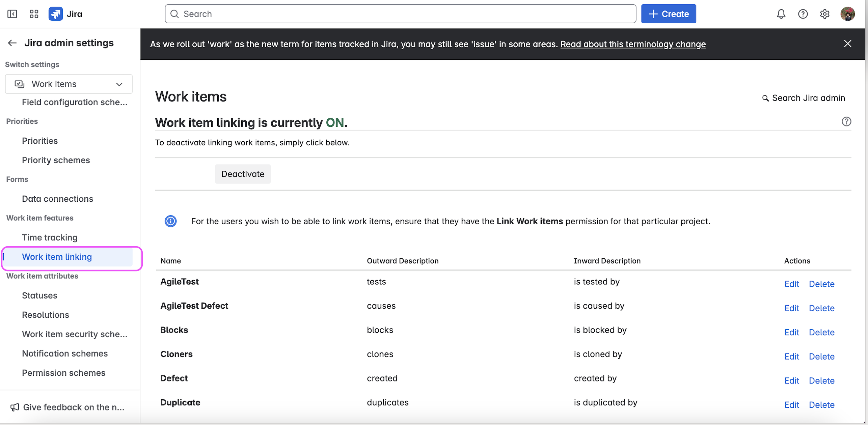Click the Deactivate button
This screenshot has height=425, width=868.
coord(243,174)
